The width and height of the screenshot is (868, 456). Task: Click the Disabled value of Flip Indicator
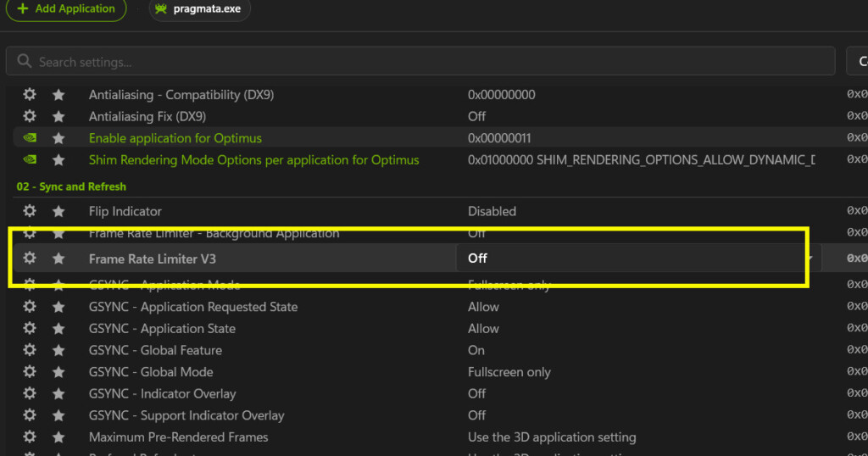(x=492, y=211)
